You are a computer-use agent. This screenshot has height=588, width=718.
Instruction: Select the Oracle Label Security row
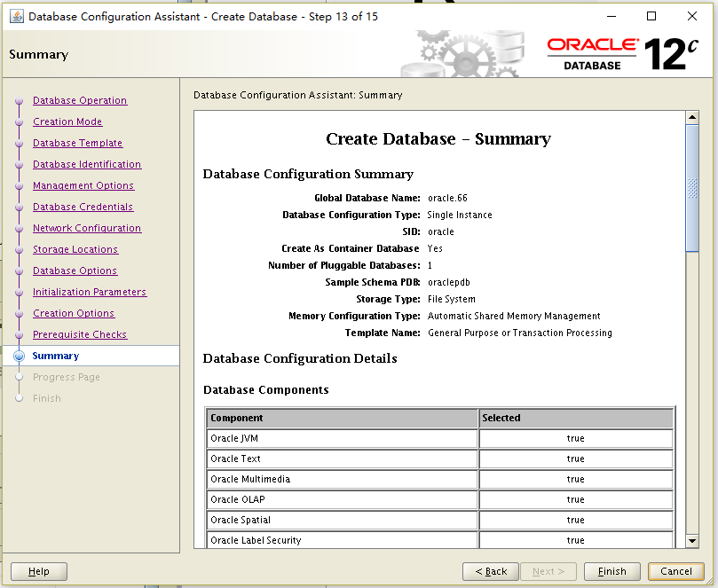tap(439, 540)
